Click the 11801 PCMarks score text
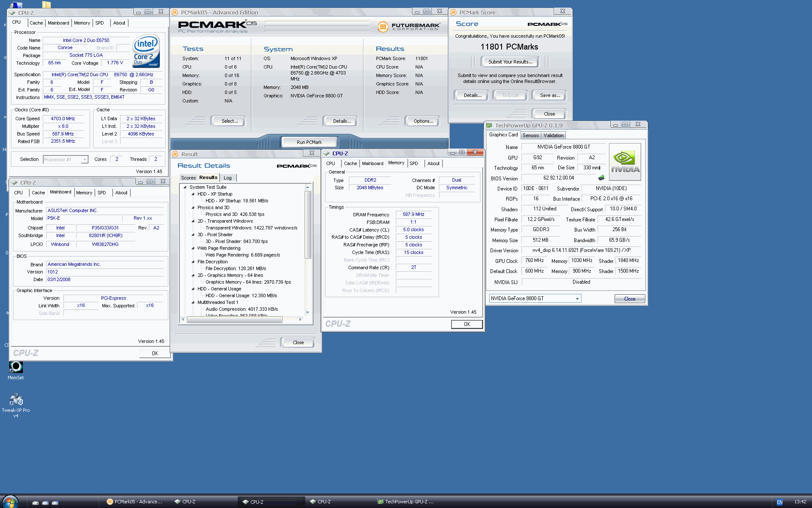 [509, 47]
